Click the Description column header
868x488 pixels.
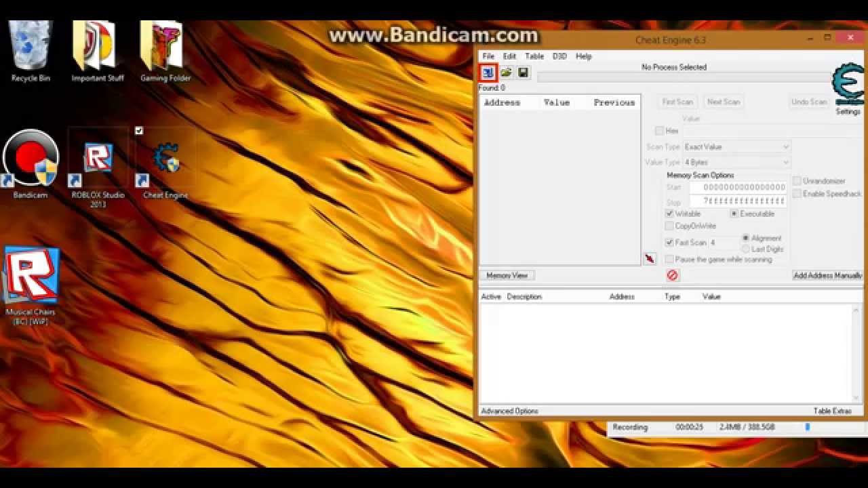524,297
